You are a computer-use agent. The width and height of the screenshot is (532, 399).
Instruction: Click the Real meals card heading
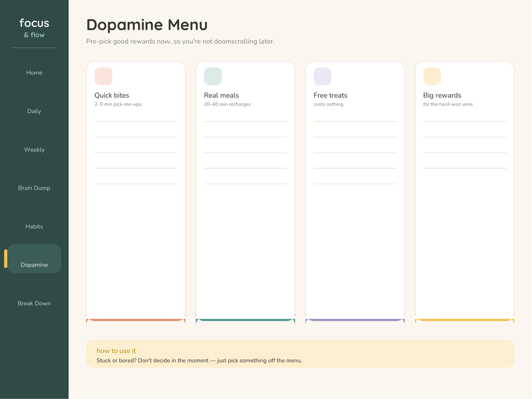(x=221, y=95)
